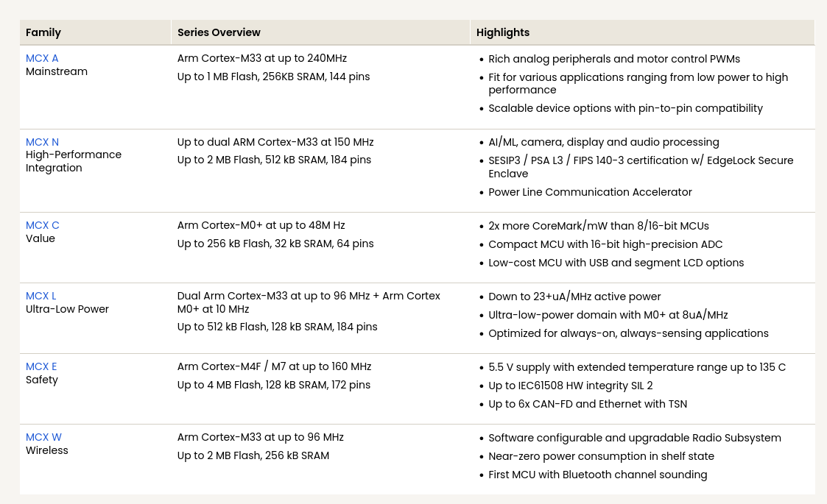Viewport: 827px width, 504px height.
Task: Select the Highlights column header
Action: point(503,32)
